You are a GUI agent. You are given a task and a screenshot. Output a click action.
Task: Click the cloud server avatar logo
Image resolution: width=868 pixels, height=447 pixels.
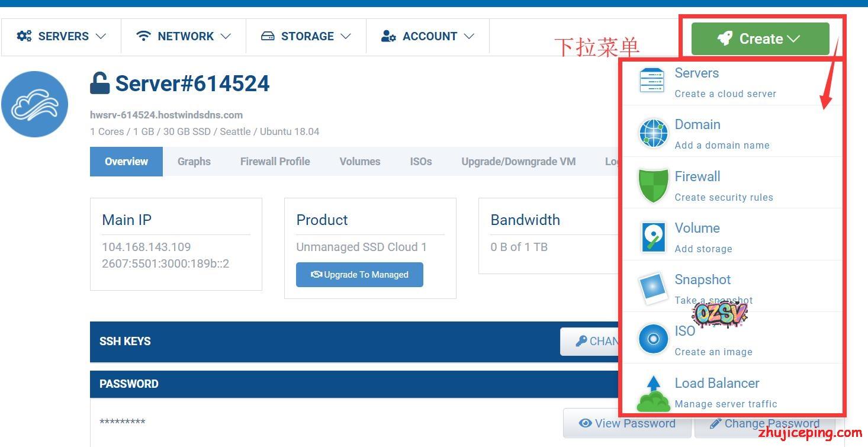coord(34,104)
